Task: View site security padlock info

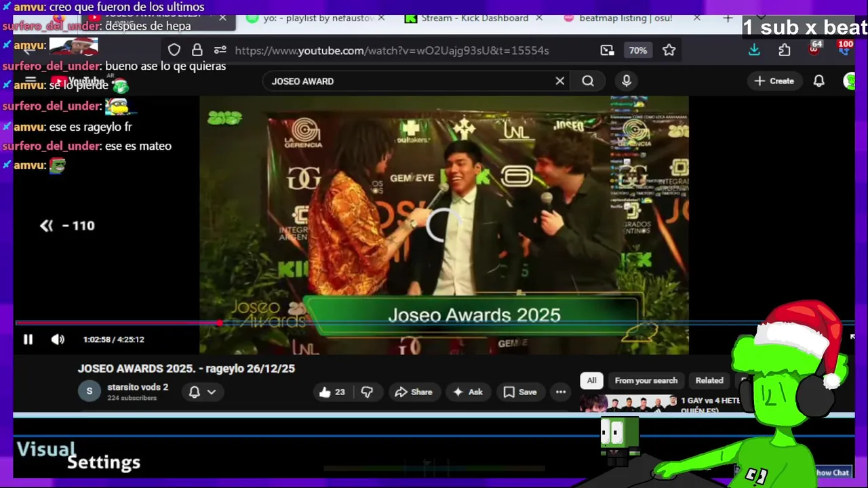Action: [x=197, y=50]
